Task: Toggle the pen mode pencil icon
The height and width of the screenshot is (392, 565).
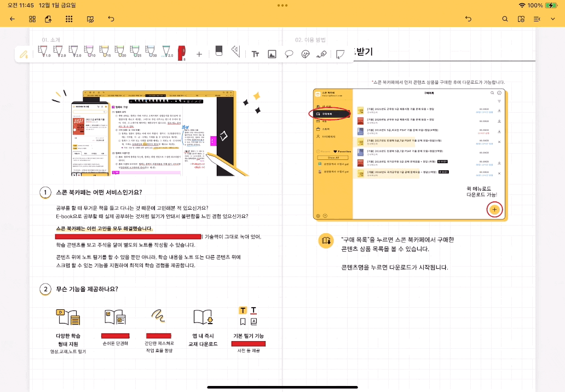Action: point(24,54)
